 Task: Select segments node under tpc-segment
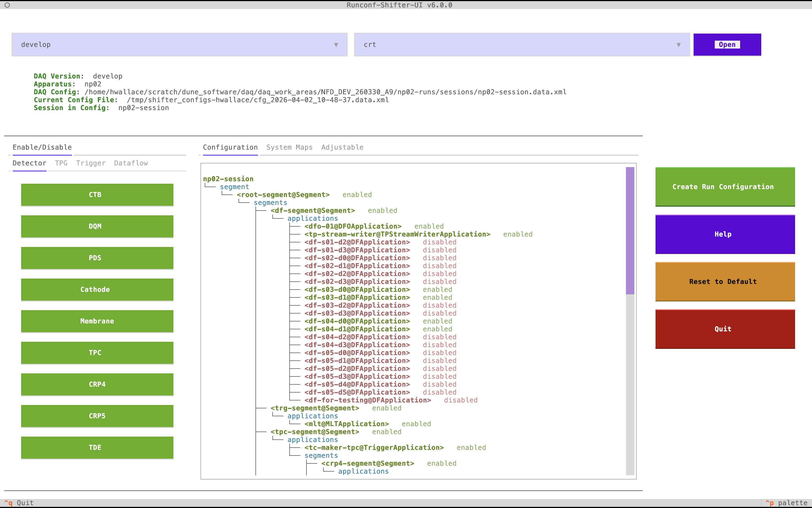321,456
